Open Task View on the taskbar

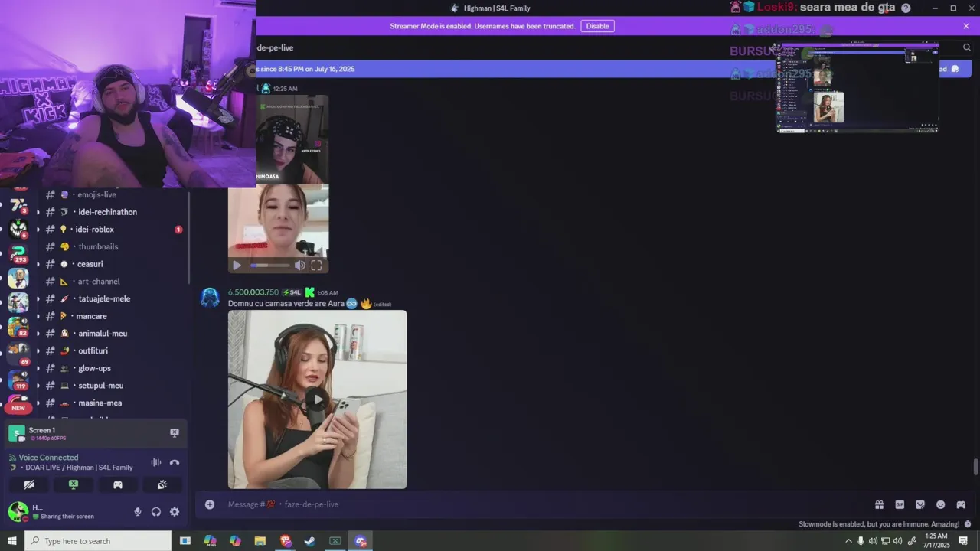click(185, 541)
